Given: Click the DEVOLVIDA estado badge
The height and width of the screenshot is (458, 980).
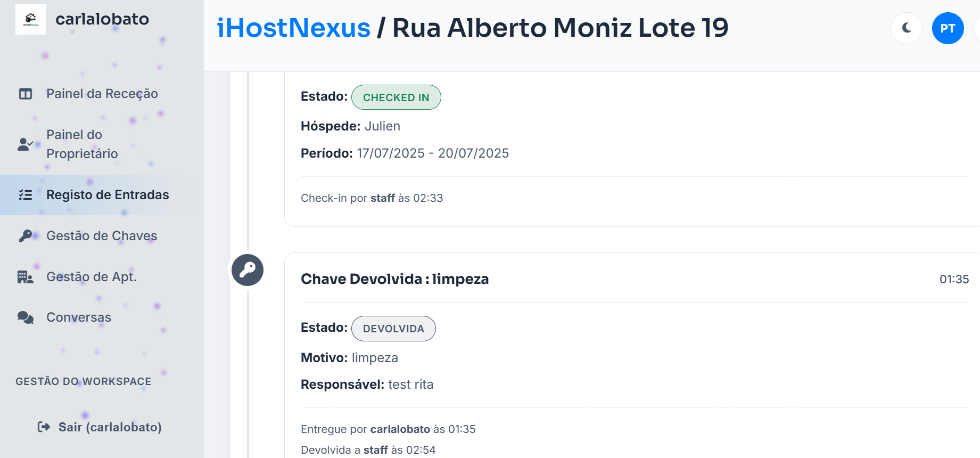Looking at the screenshot, I should (x=393, y=328).
